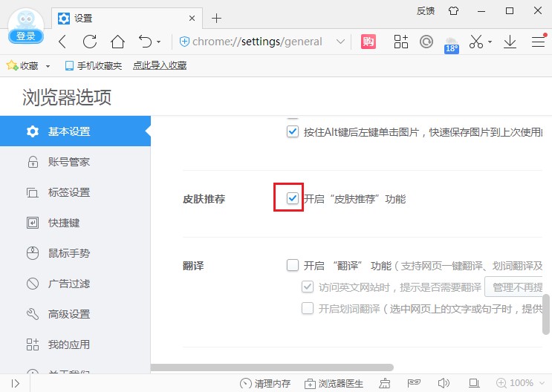Open the downloads arrow icon
The height and width of the screenshot is (392, 552).
point(510,42)
